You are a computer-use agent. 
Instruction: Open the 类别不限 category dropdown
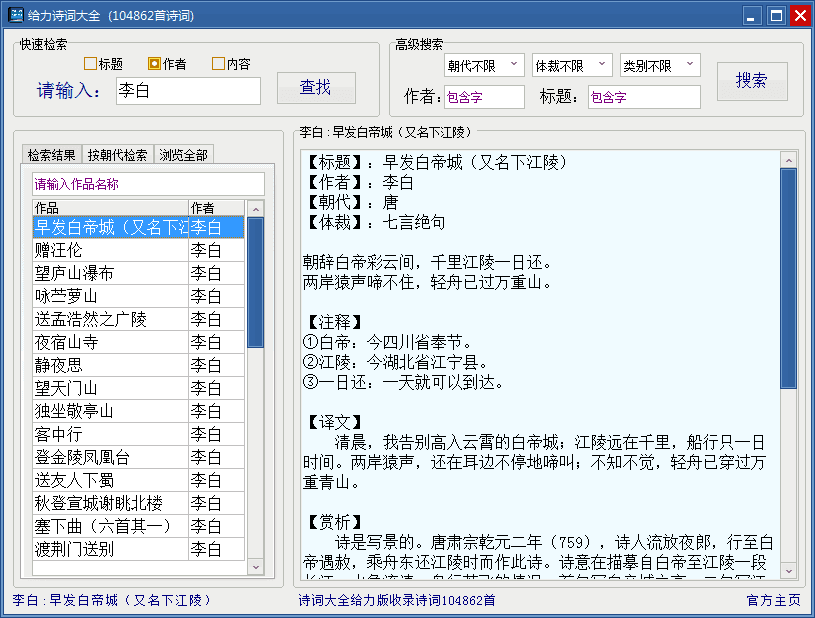pyautogui.click(x=660, y=65)
